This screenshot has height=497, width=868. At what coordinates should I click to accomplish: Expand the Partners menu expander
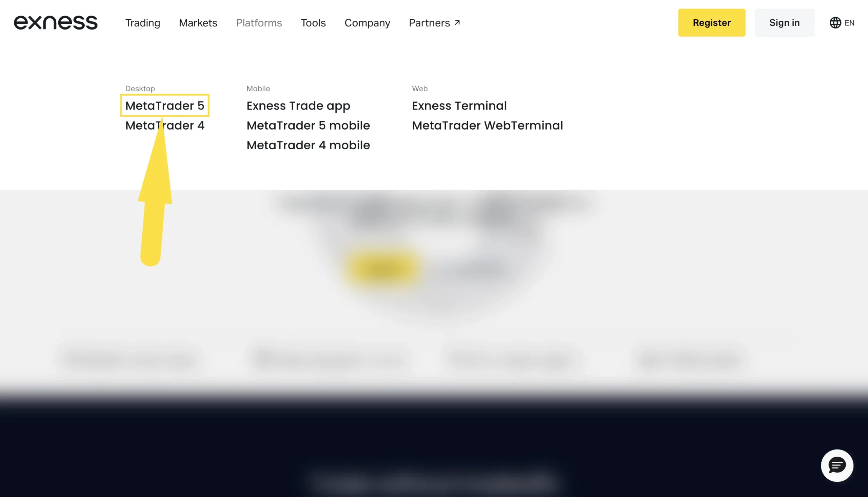435,23
